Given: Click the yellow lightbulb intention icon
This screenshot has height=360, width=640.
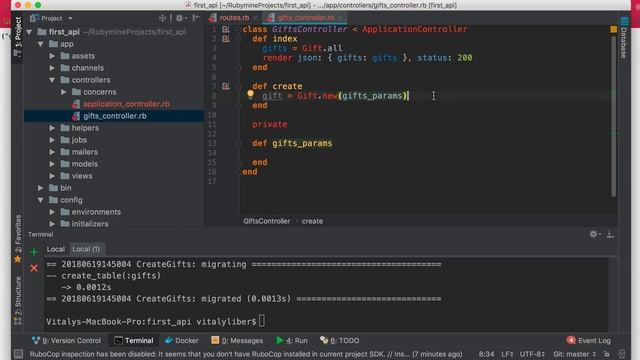Looking at the screenshot, I should click(250, 95).
